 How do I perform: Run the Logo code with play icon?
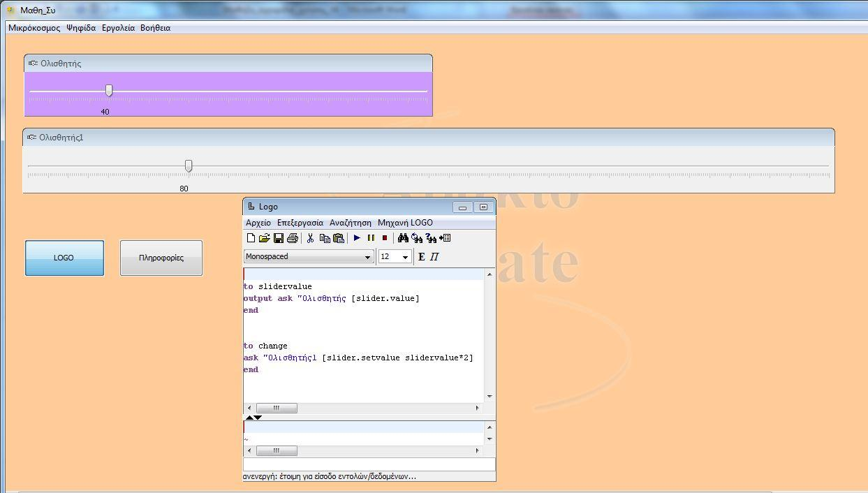[x=357, y=238]
